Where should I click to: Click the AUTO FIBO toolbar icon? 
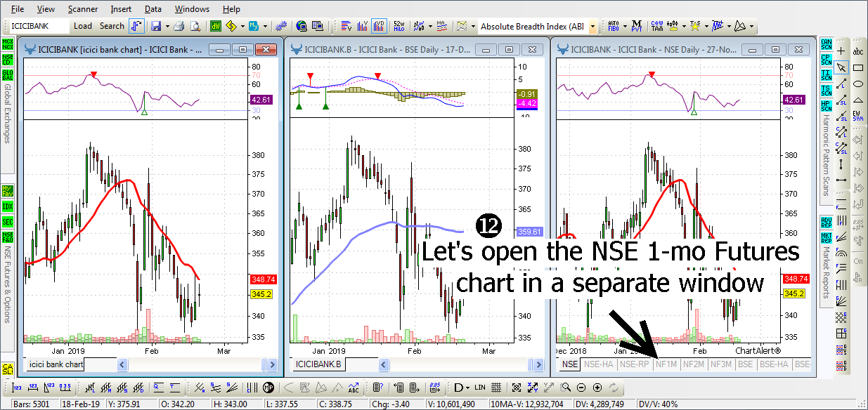(614, 26)
